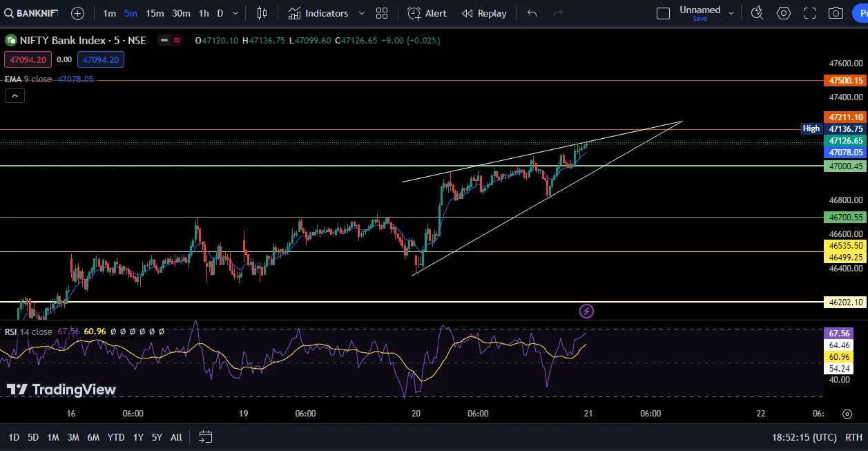Enter fullscreen chart mode
Screen dimensions: 868x451
tap(810, 13)
